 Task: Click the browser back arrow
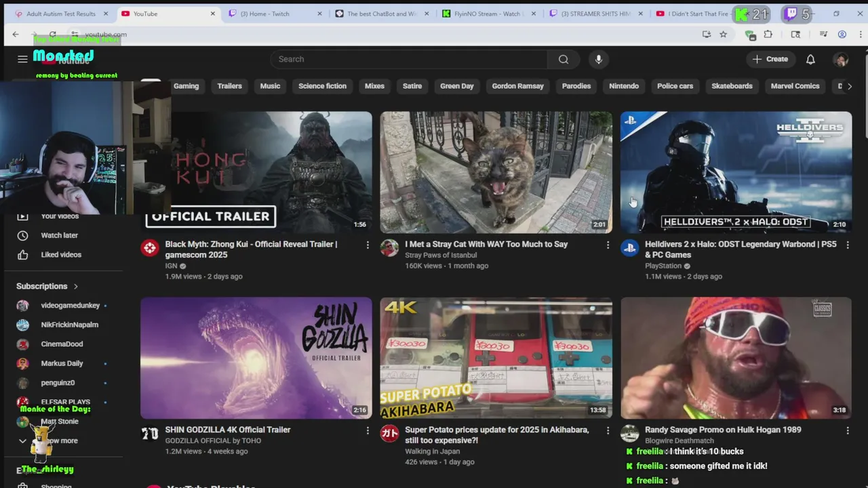(16, 35)
